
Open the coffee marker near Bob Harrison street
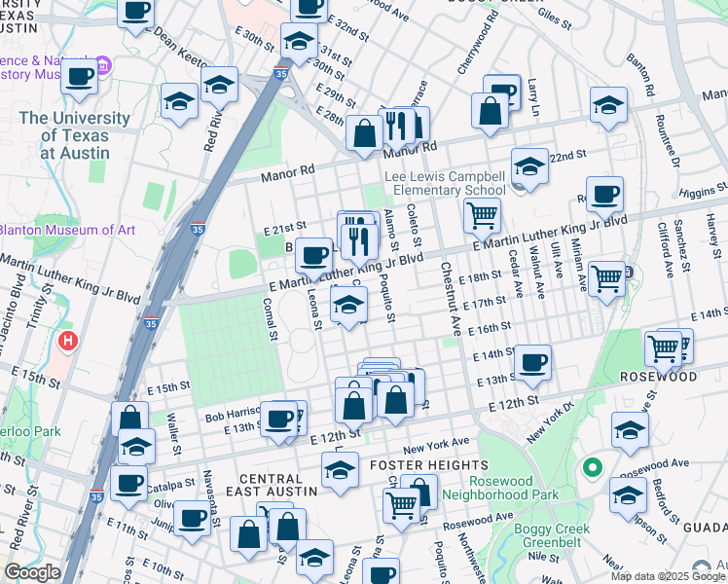(278, 420)
